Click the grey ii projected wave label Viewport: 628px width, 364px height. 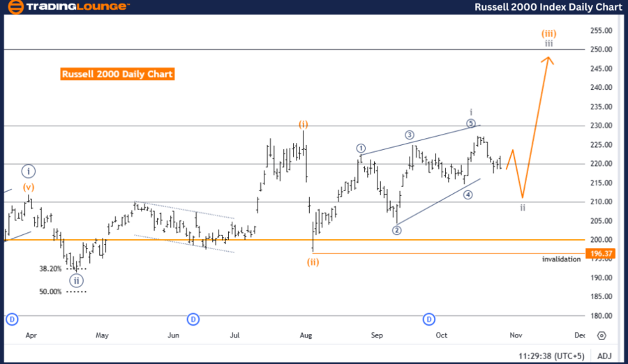click(x=523, y=207)
